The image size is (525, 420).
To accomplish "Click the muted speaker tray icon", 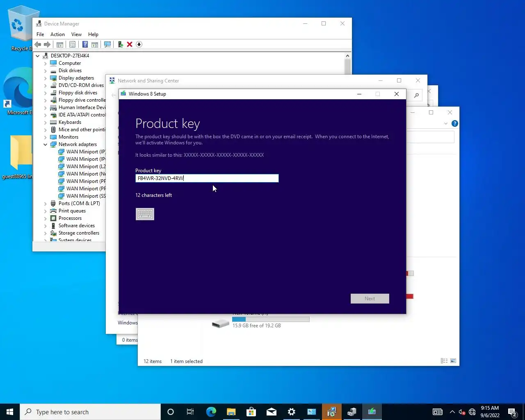I will click(x=462, y=412).
